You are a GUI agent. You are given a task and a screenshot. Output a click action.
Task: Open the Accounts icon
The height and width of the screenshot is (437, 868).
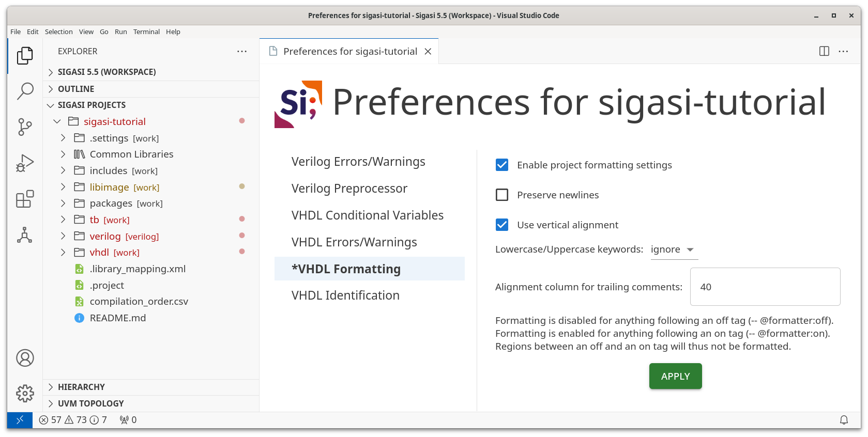click(x=25, y=358)
